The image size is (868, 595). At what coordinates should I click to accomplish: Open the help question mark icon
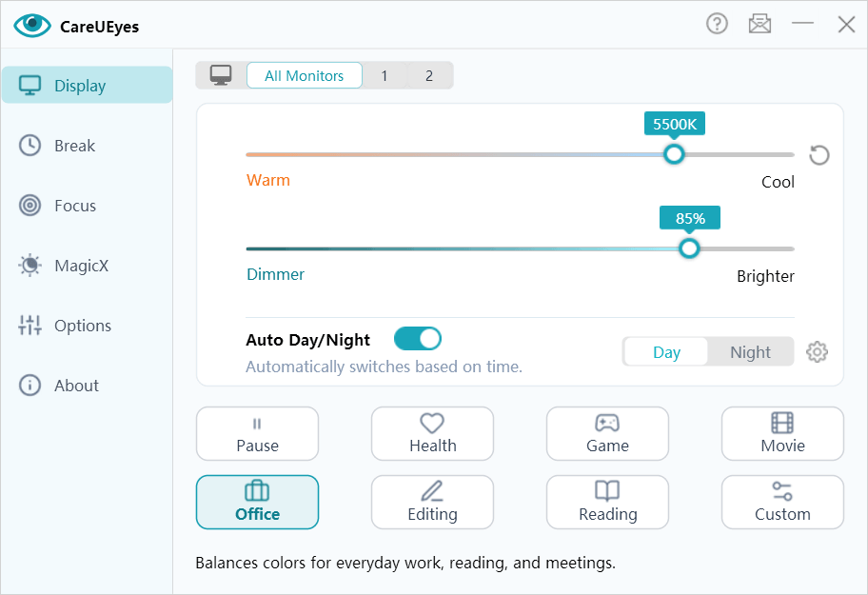[x=717, y=24]
